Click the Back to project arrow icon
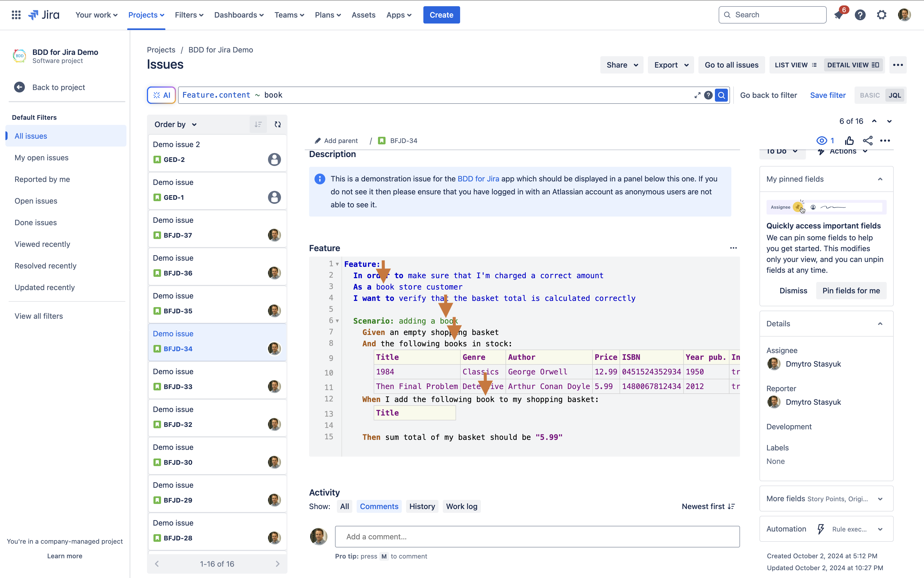 tap(19, 87)
